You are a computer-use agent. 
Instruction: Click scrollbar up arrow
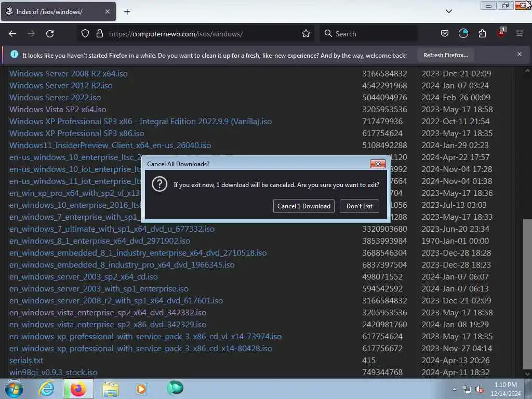(527, 71)
